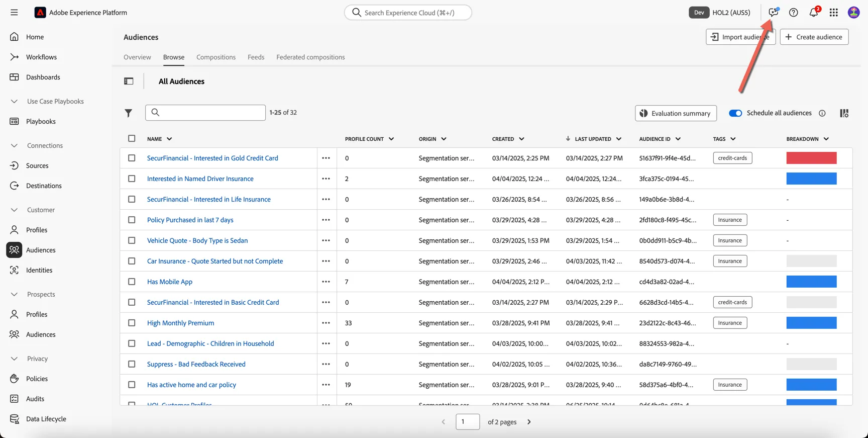
Task: Toggle the folder side panel icon
Action: 129,81
